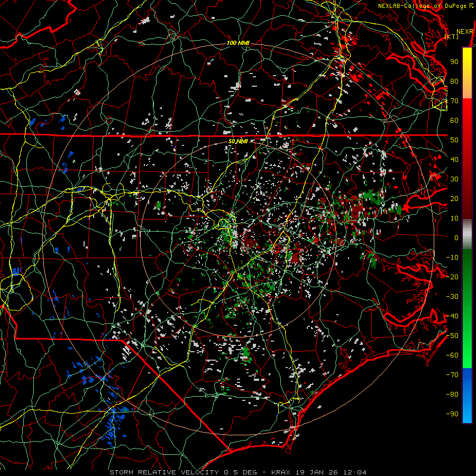476x476 pixels.
Task: Click the "50 NMI" range ring label
Action: coord(238,141)
